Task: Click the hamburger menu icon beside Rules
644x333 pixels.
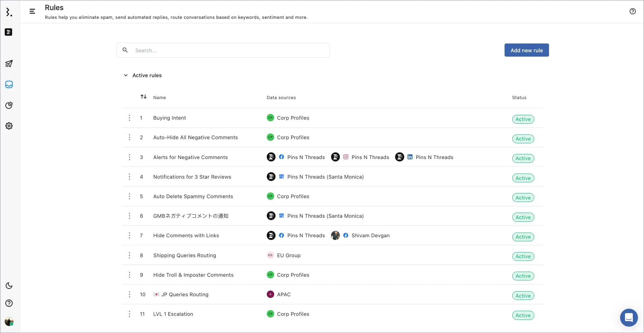Action: [x=32, y=11]
